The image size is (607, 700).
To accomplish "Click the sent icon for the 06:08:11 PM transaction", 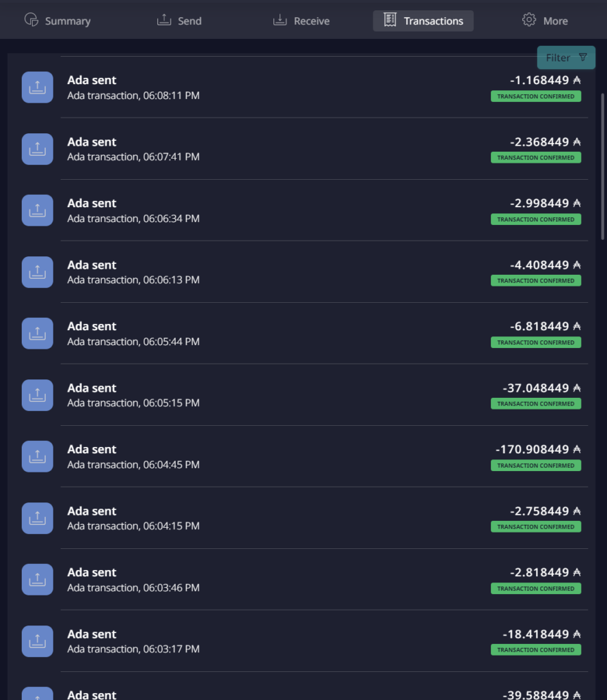I will (x=38, y=87).
